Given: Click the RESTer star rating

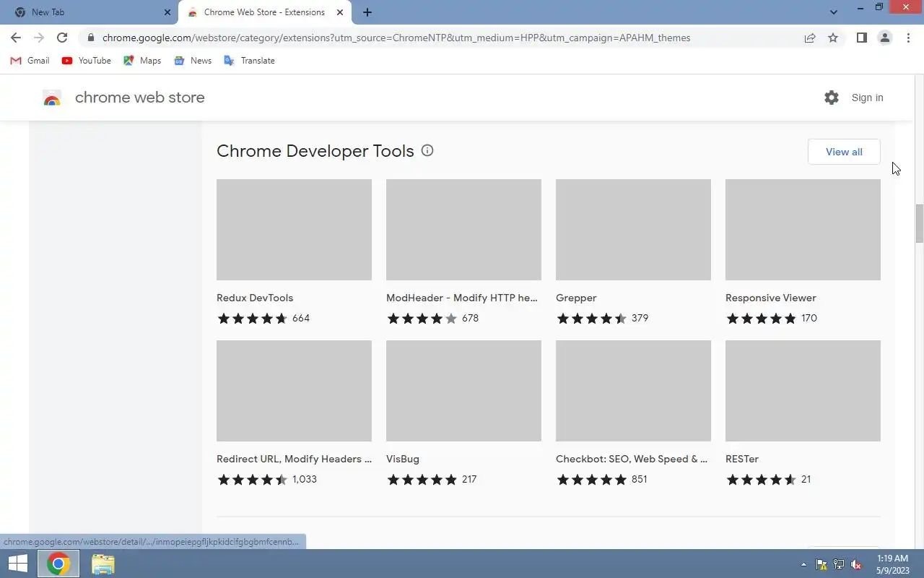Looking at the screenshot, I should (x=761, y=480).
